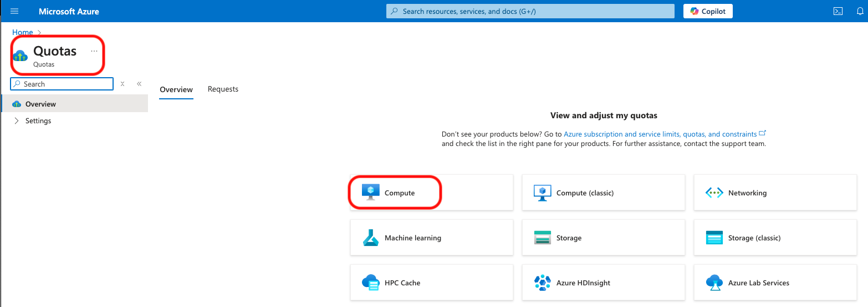This screenshot has height=307, width=868.
Task: Open Azure subscription and service limits link
Action: (x=660, y=134)
